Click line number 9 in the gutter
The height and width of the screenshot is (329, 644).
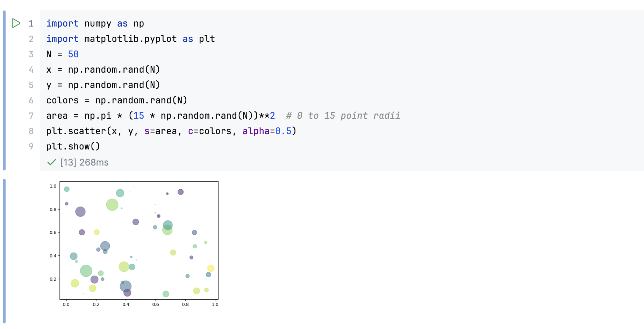tap(31, 147)
